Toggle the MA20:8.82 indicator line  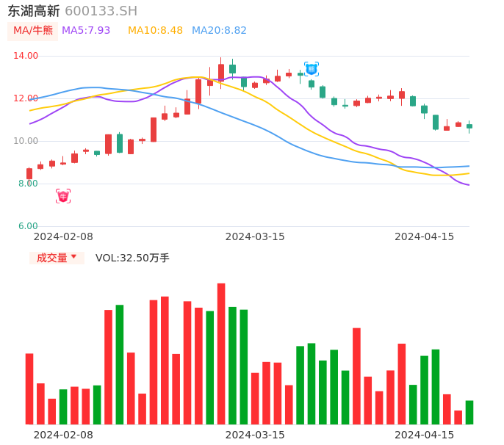tap(219, 31)
